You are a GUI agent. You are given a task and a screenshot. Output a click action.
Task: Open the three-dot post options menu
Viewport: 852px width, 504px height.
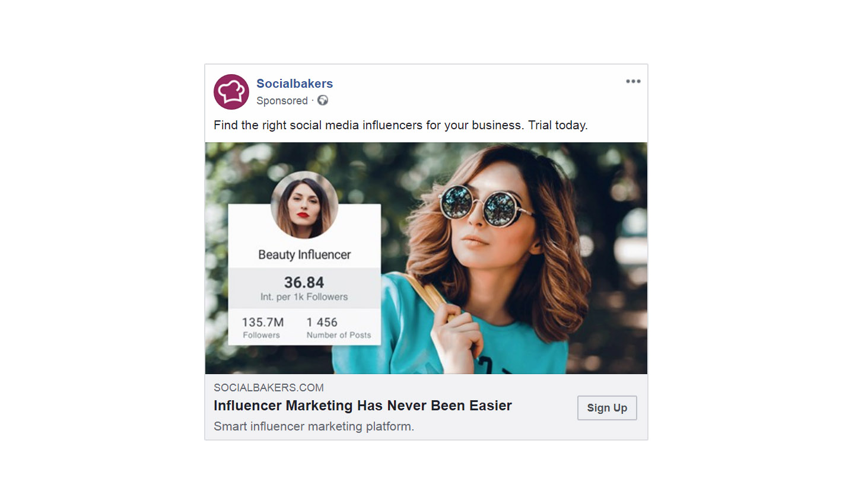coord(633,81)
